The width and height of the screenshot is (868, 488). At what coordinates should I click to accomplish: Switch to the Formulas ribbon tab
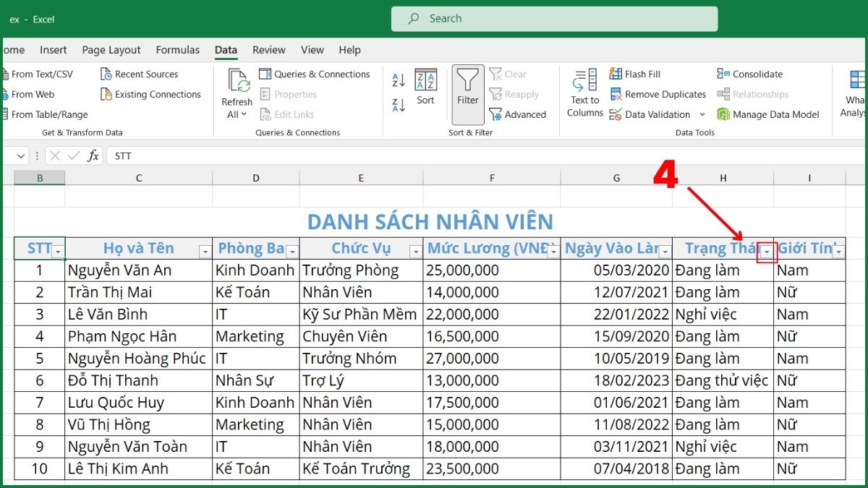(177, 50)
